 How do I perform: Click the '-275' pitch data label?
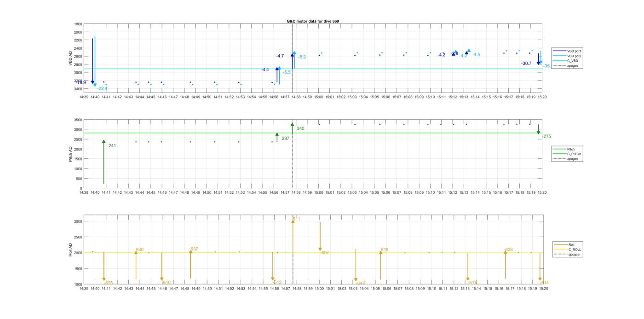point(546,137)
